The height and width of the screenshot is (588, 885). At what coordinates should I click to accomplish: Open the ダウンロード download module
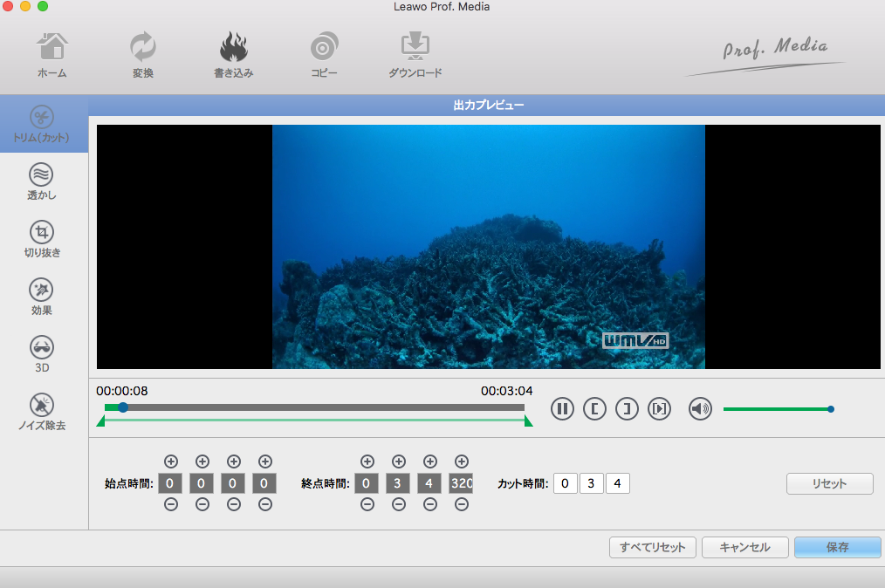pyautogui.click(x=415, y=55)
